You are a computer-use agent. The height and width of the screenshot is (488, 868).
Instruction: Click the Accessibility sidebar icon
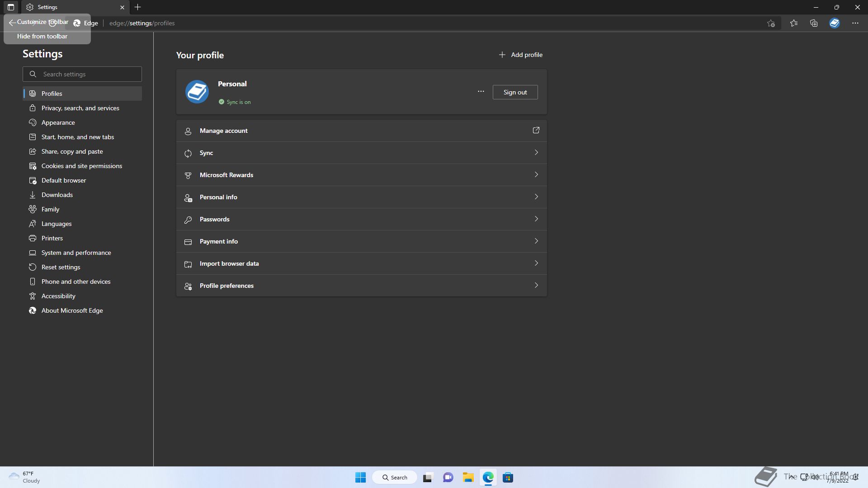coord(33,296)
